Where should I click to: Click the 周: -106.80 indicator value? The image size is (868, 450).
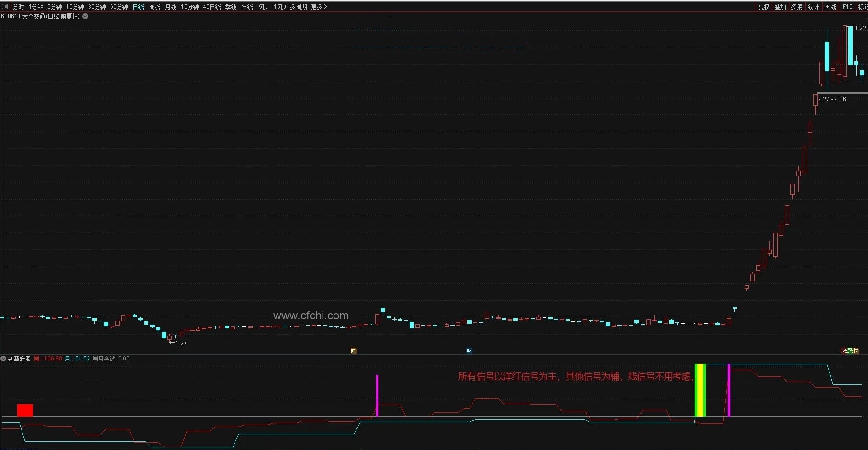click(x=48, y=359)
